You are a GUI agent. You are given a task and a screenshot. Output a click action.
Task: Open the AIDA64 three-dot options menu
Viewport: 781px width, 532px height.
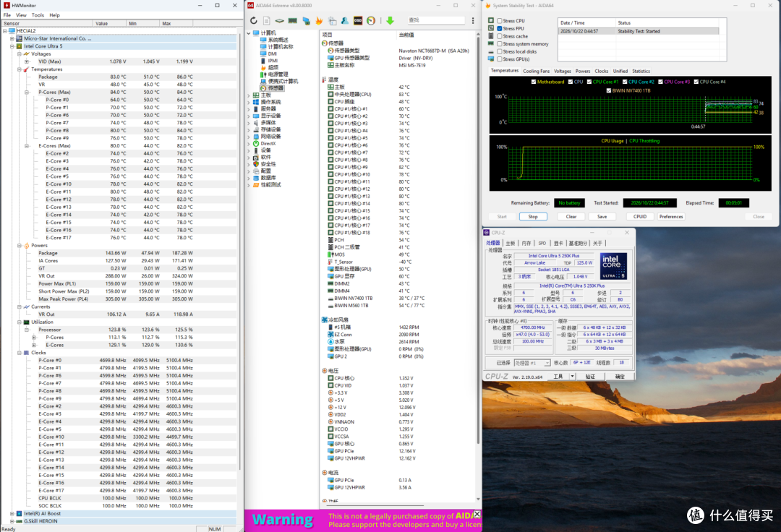pos(473,20)
